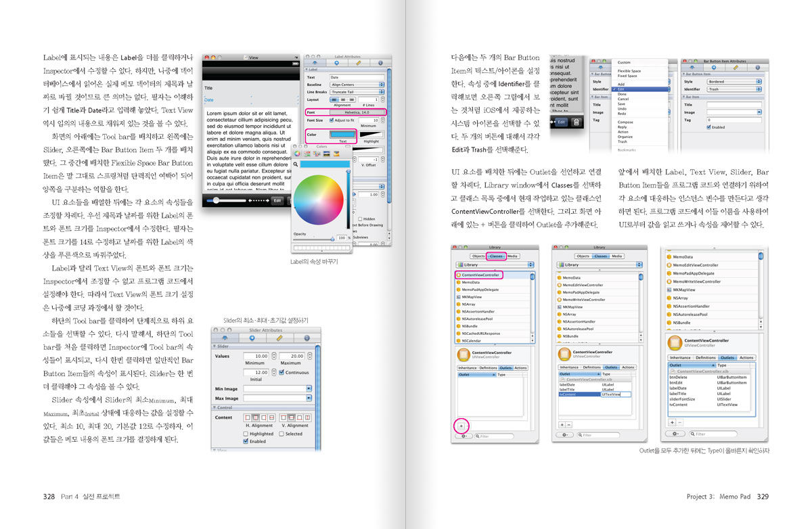Enable the Highlighted checkbox in Slider Attributes
812x529 pixels.
click(246, 434)
